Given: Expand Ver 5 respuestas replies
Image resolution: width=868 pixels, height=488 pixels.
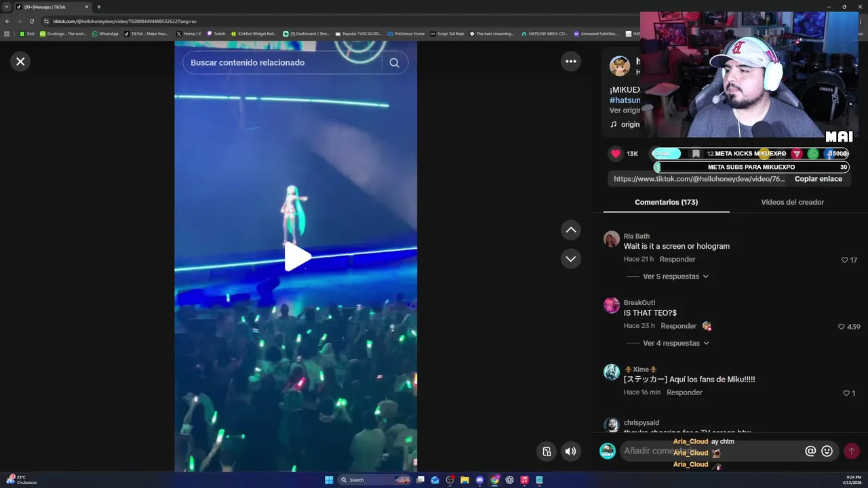Looking at the screenshot, I should click(x=675, y=277).
